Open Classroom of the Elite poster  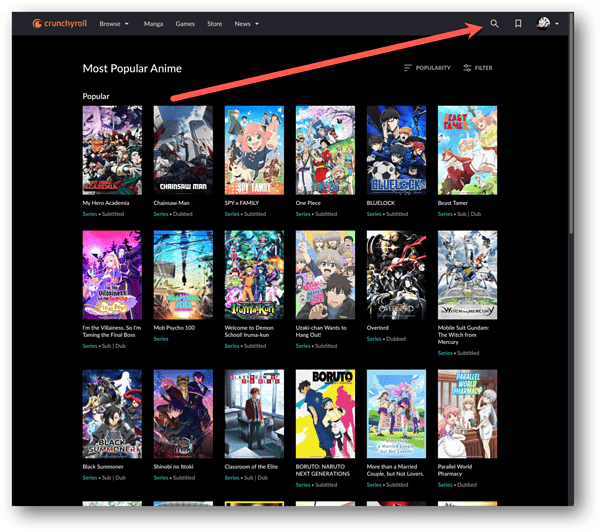pos(254,414)
